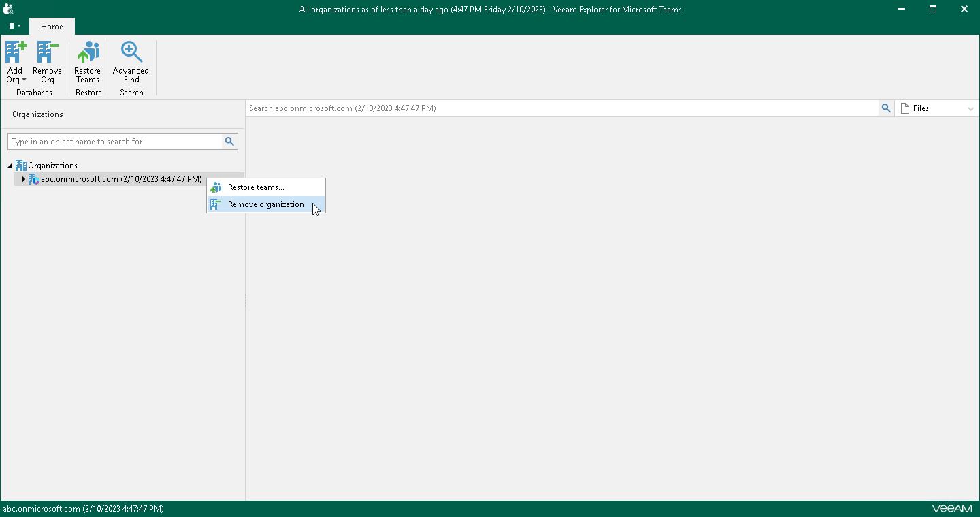Select the abc.onmicrosoft.com organization tree item
980x517 pixels.
[121, 179]
